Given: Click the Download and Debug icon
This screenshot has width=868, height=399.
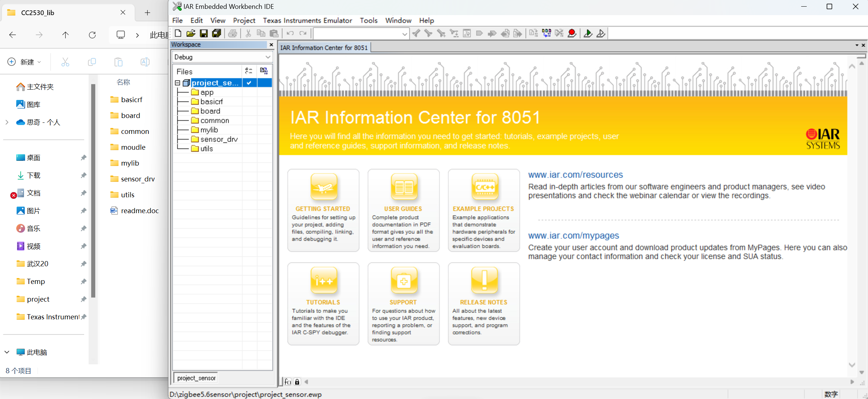Looking at the screenshot, I should point(588,34).
